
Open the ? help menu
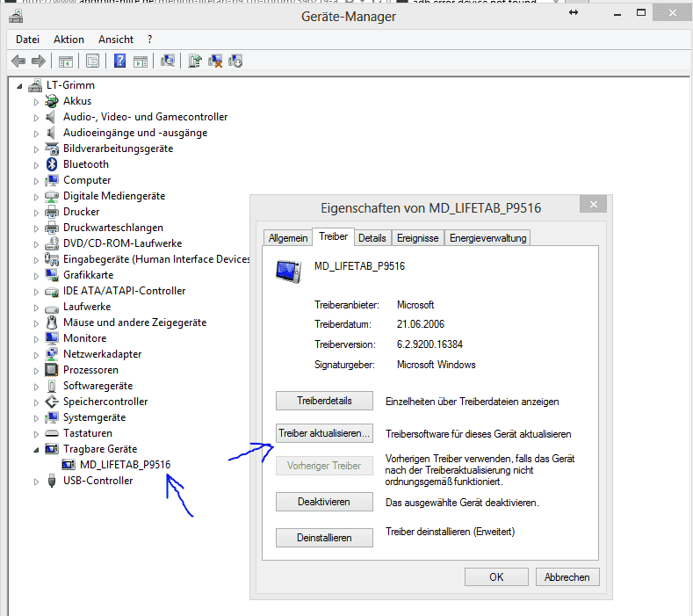150,40
